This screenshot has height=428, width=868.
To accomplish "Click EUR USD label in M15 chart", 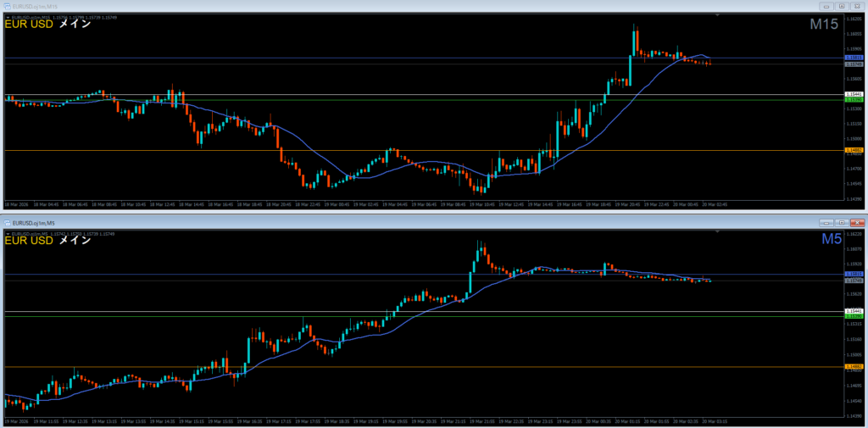I will click(x=29, y=25).
